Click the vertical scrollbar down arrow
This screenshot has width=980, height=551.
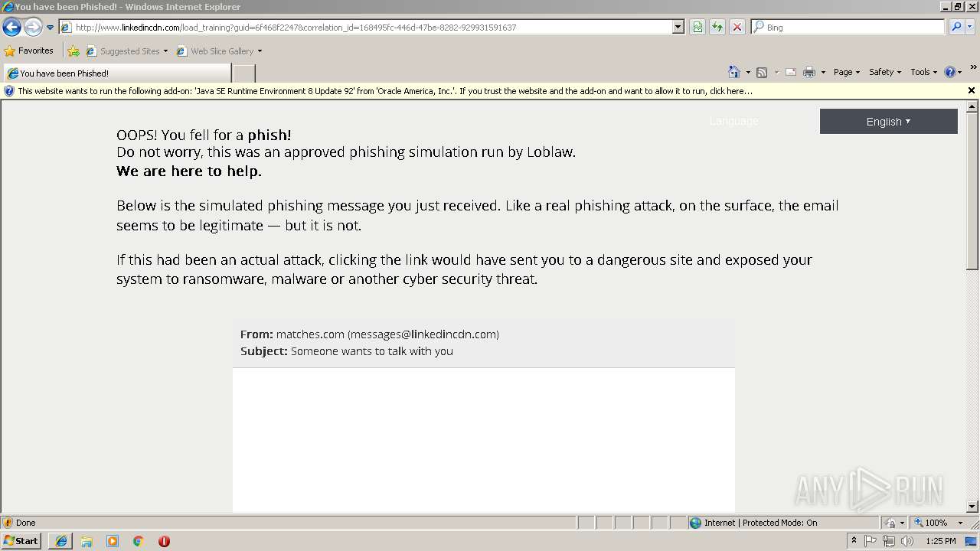click(972, 507)
